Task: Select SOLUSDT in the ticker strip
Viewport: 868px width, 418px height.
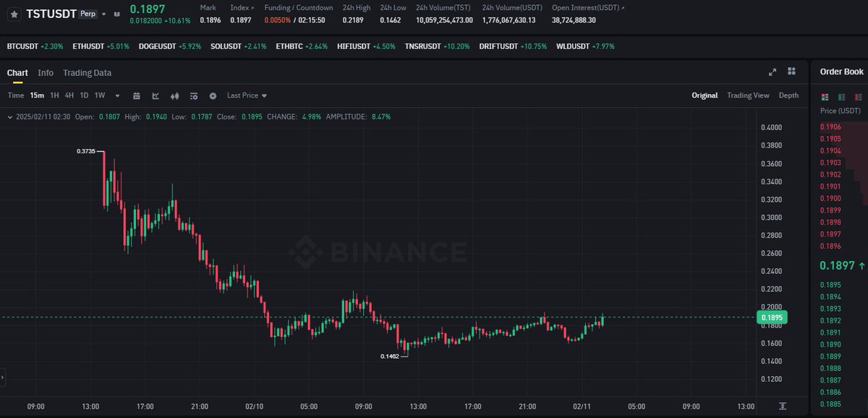Action: click(239, 46)
